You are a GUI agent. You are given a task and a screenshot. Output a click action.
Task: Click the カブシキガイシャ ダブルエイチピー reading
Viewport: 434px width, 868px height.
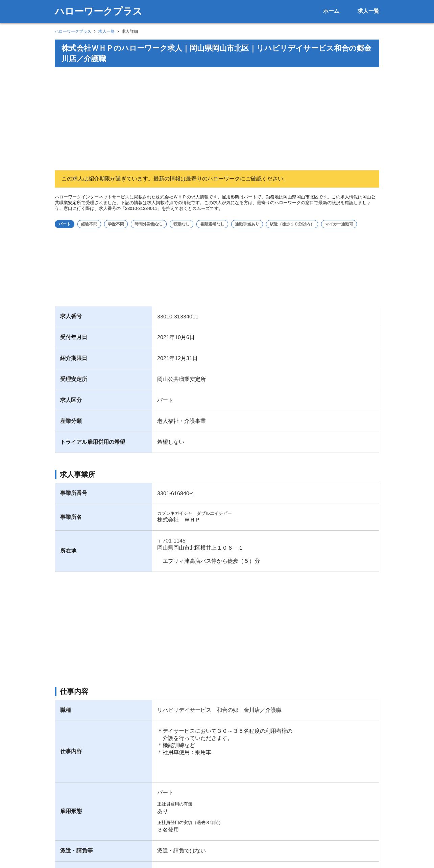coord(195,513)
